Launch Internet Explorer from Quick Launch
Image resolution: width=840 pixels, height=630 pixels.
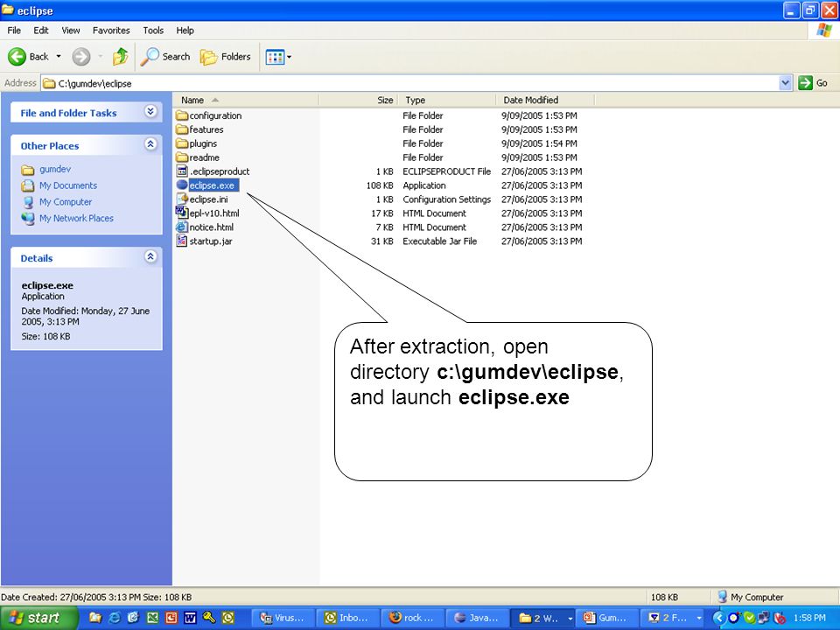pos(114,618)
